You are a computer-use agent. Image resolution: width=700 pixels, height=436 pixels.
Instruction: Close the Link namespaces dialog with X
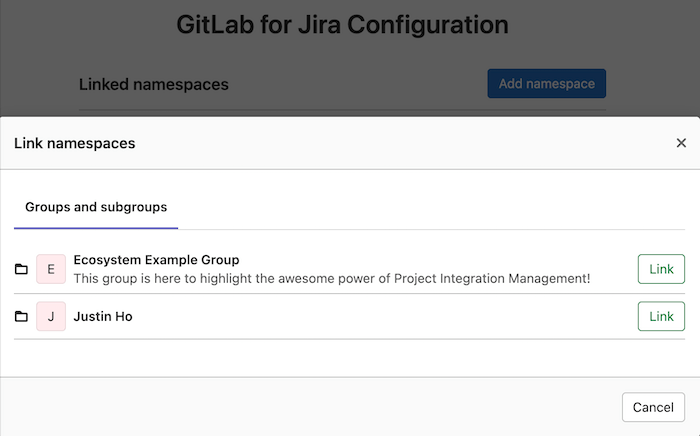[x=681, y=143]
